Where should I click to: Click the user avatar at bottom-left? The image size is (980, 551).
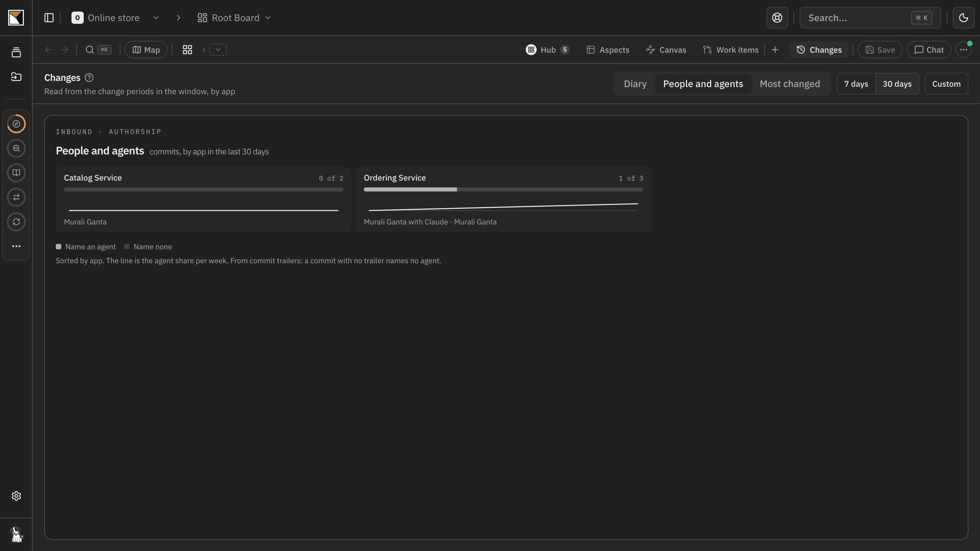click(16, 534)
